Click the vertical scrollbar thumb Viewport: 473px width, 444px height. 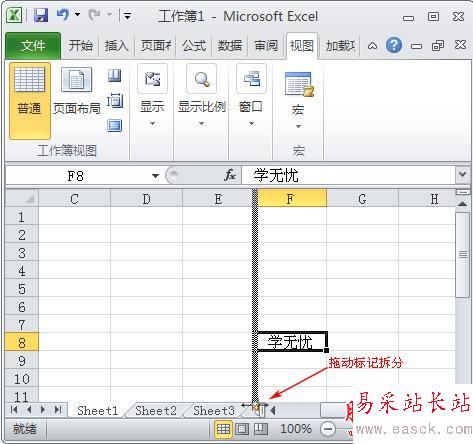tap(462, 255)
